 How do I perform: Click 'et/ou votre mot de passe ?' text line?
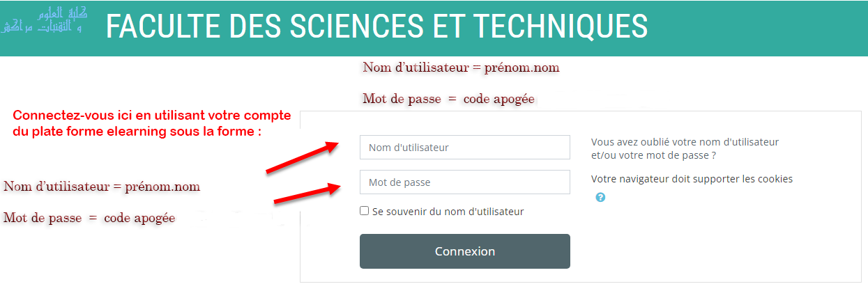653,155
